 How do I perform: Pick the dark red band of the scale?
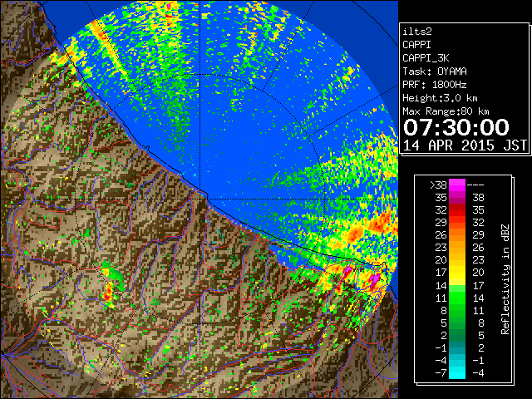coord(457,207)
